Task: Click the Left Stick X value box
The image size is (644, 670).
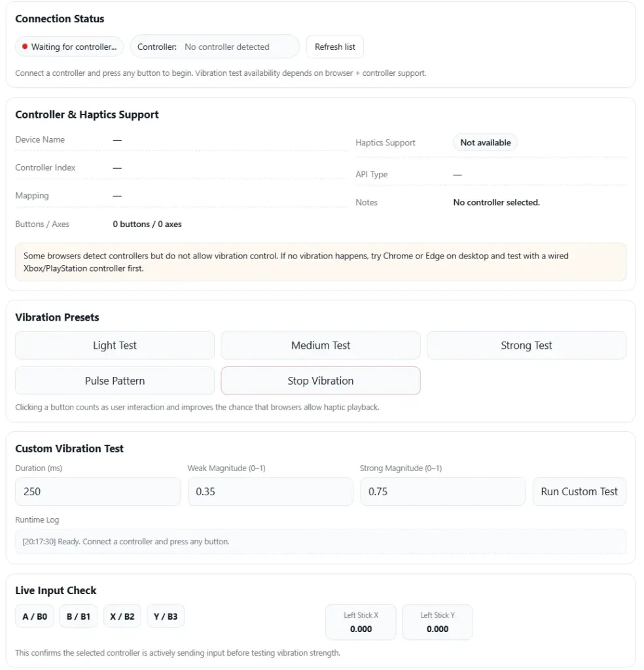Action: pyautogui.click(x=361, y=622)
